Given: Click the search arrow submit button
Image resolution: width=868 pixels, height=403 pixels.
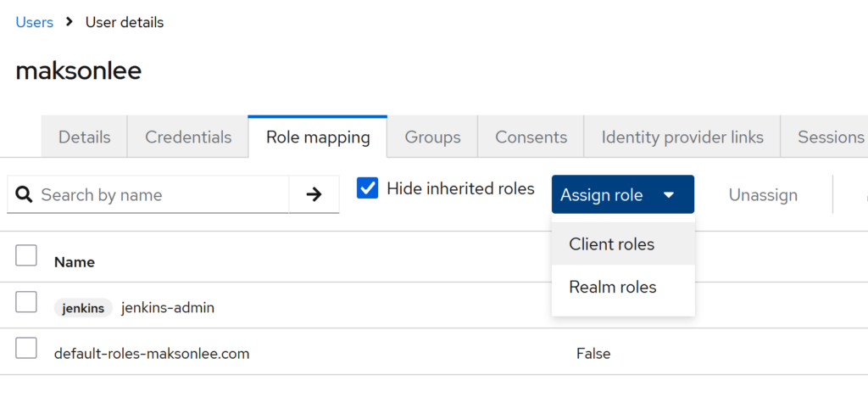Looking at the screenshot, I should click(314, 195).
